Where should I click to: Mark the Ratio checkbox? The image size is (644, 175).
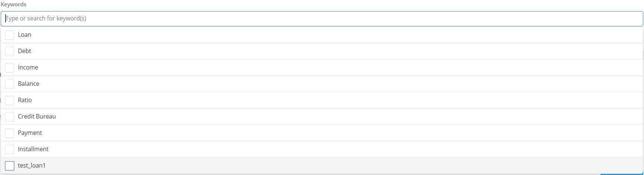10,100
